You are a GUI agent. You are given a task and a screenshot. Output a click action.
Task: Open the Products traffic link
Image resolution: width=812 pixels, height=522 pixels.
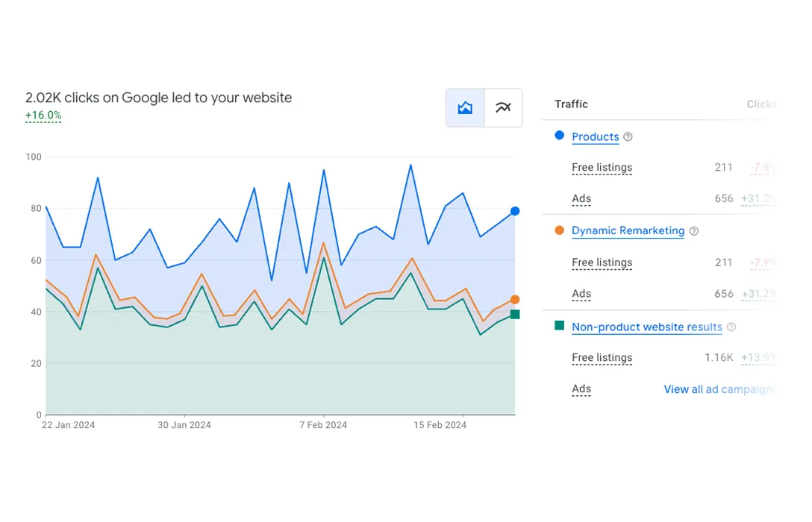tap(595, 137)
